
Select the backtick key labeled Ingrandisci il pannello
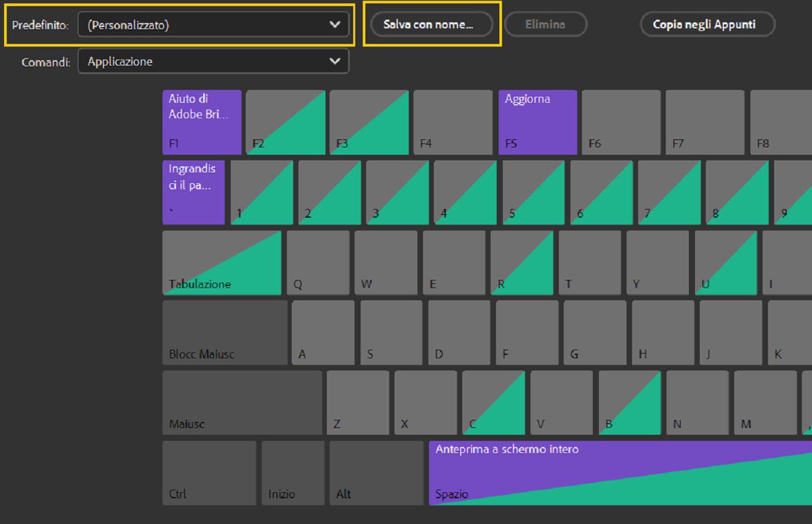pos(194,193)
